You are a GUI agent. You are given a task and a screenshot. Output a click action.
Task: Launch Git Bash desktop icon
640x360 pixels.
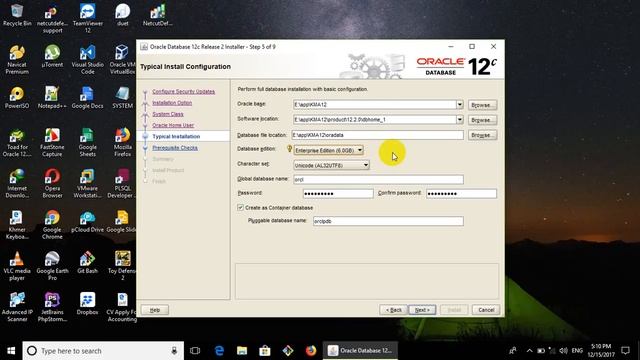tap(87, 263)
